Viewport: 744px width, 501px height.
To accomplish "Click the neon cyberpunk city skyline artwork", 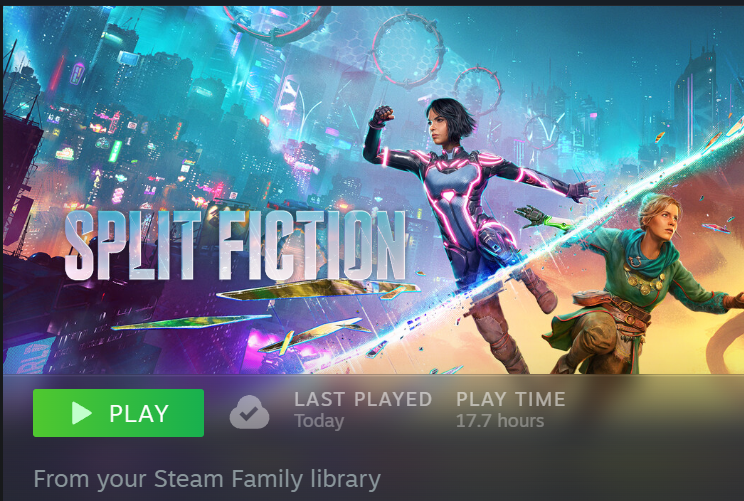I will [142, 119].
